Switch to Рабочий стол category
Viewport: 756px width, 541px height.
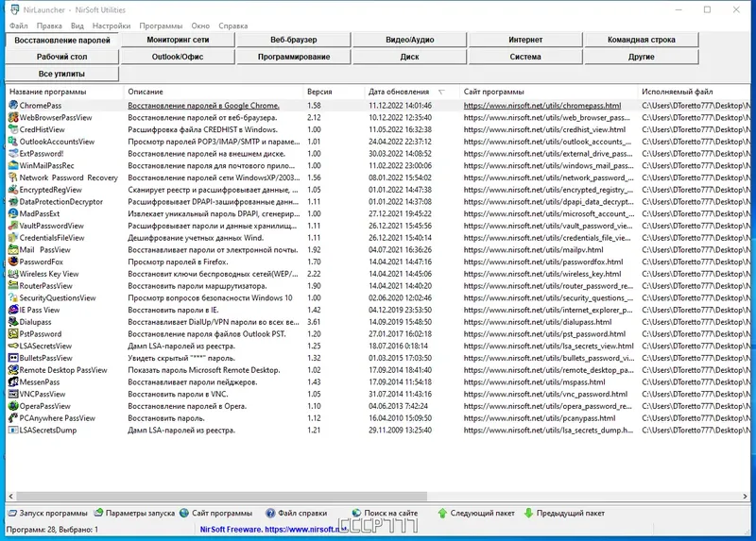(x=61, y=57)
